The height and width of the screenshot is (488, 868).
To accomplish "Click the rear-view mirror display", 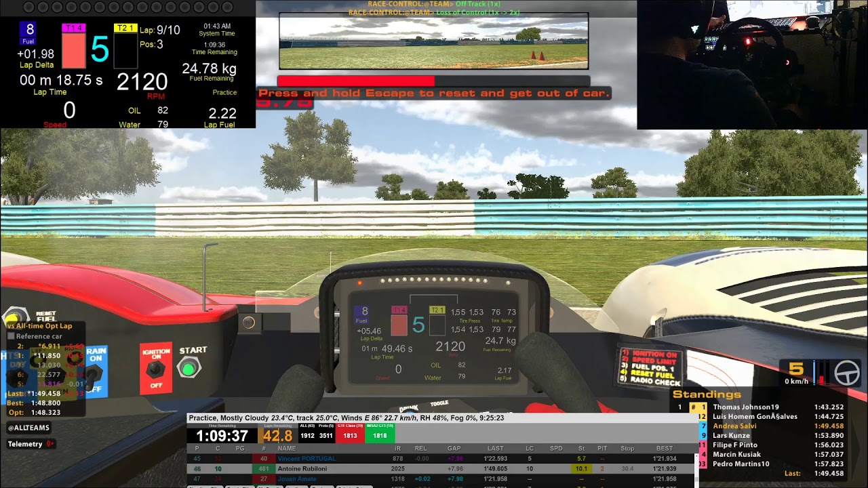I will pos(433,41).
